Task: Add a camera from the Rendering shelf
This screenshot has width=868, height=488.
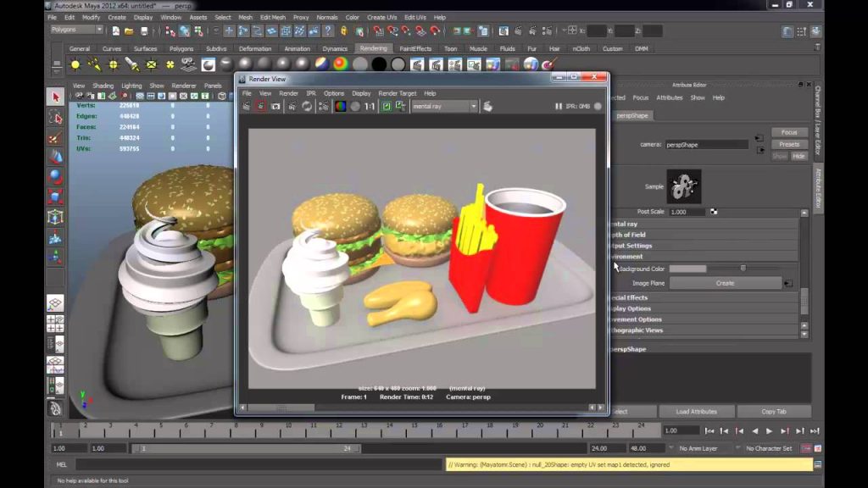Action: pyautogui.click(x=189, y=64)
